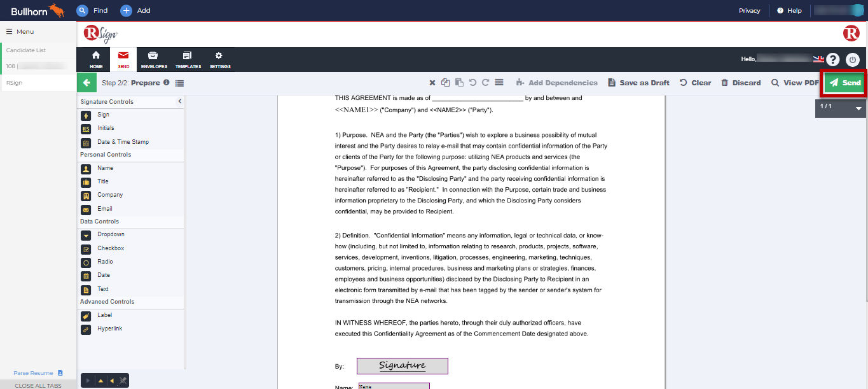Switch to the TEMPLATES tab
Image resolution: width=868 pixels, height=389 pixels.
point(188,59)
